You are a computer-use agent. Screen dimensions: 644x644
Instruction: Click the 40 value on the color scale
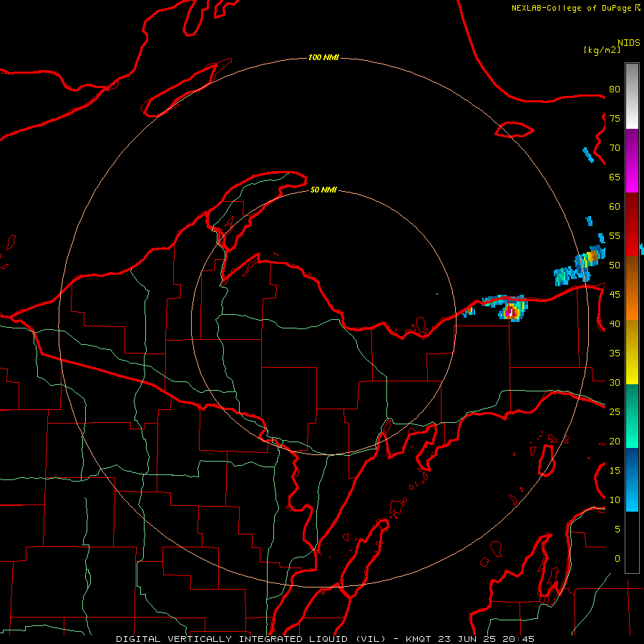click(615, 323)
